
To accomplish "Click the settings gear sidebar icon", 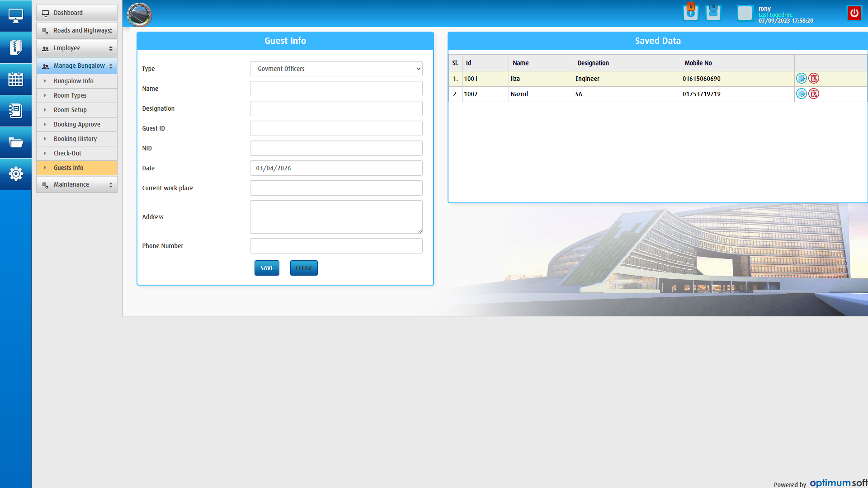I will point(15,174).
